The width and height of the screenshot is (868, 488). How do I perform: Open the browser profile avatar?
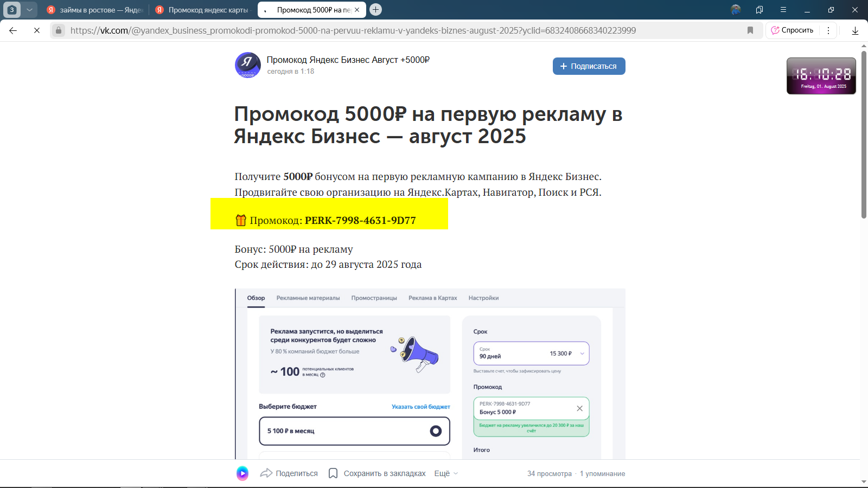[x=736, y=10]
